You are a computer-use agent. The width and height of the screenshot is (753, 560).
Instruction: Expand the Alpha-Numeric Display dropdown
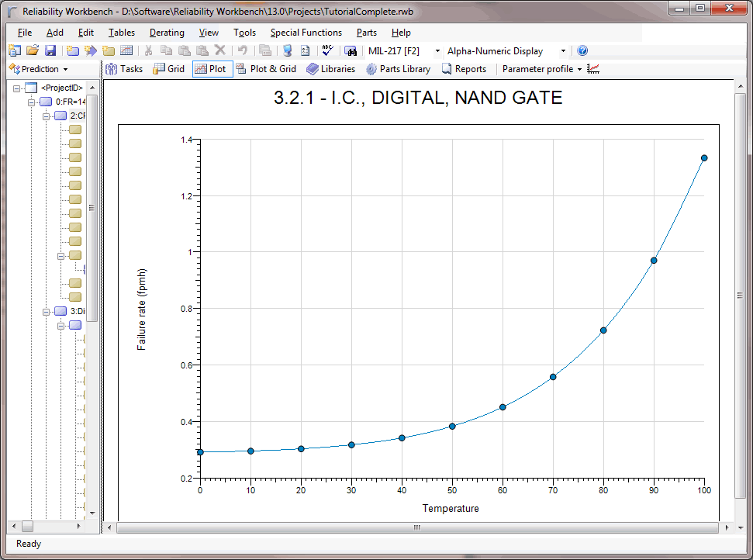(563, 51)
